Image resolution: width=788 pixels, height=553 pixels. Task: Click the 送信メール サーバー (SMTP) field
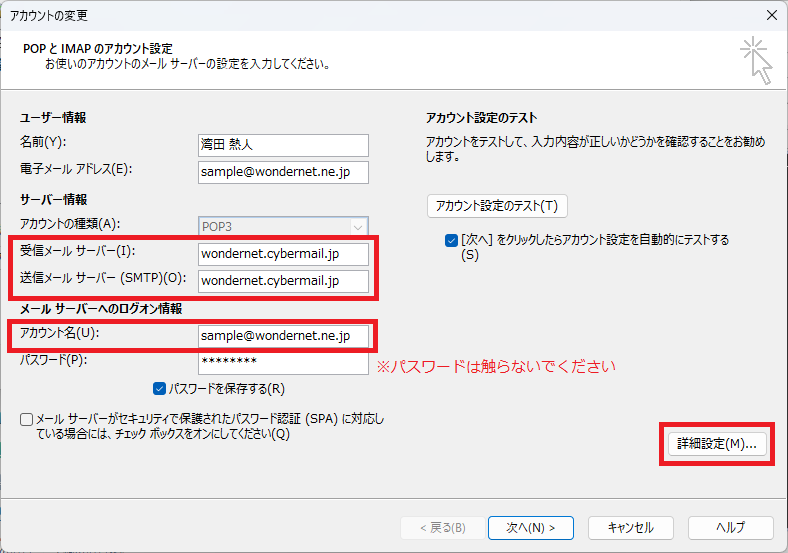(x=283, y=282)
